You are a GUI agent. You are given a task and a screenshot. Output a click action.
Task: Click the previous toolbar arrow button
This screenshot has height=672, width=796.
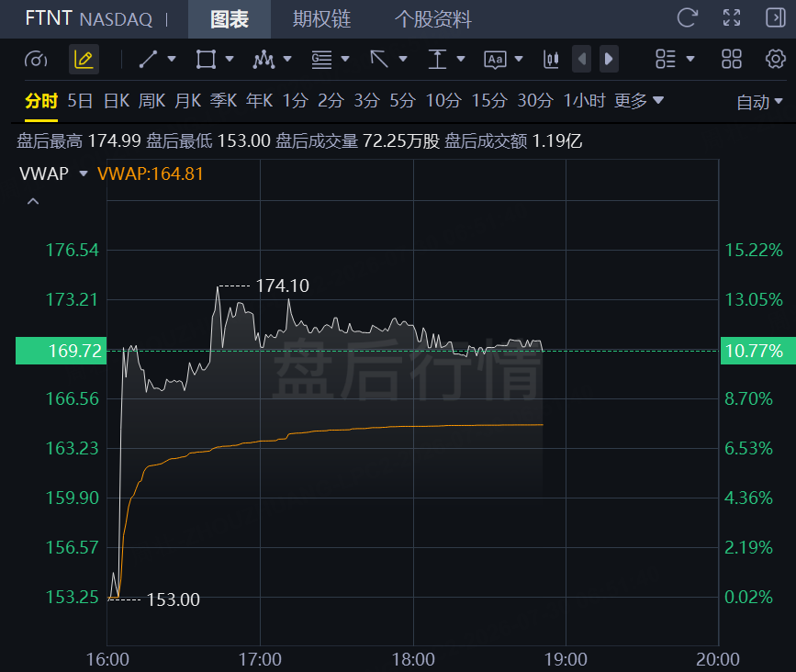tap(582, 60)
